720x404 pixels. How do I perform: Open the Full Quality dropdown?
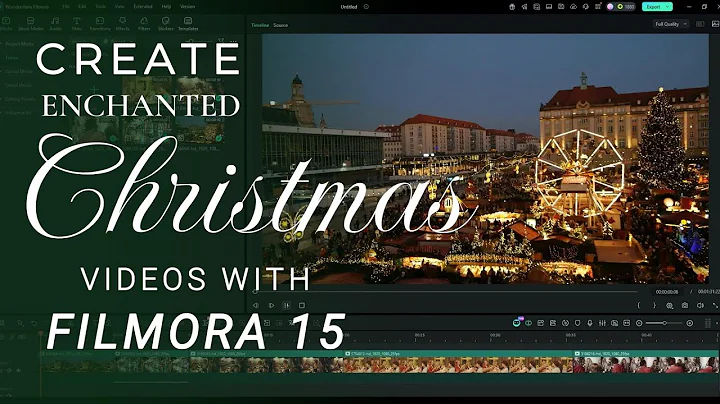pyautogui.click(x=671, y=24)
